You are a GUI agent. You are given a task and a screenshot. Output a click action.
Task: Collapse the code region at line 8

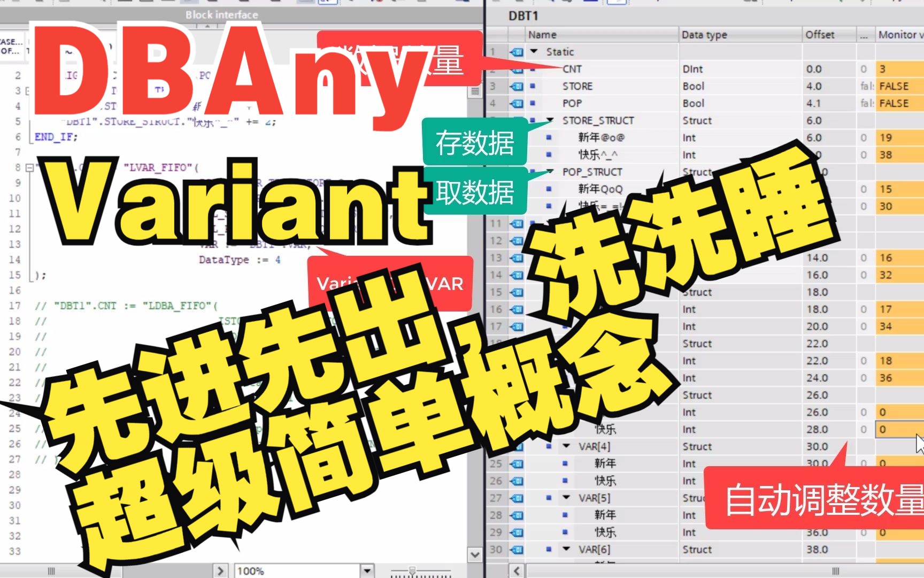tap(29, 168)
